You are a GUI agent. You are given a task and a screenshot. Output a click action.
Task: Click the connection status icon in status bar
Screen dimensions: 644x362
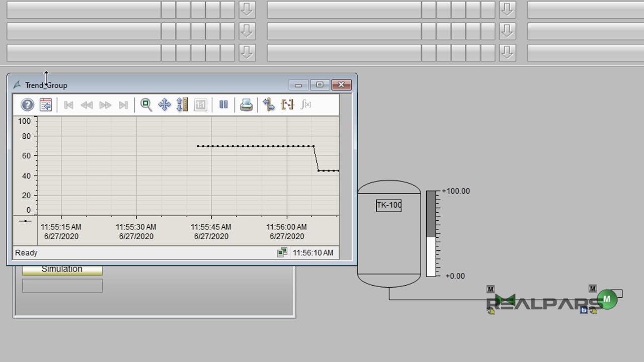coord(282,252)
